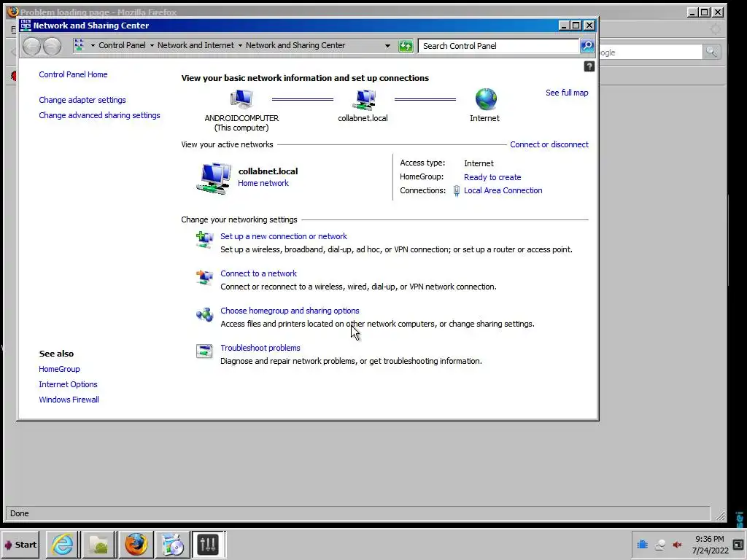747x560 pixels.
Task: Click Connect or disconnect link
Action: pos(549,144)
